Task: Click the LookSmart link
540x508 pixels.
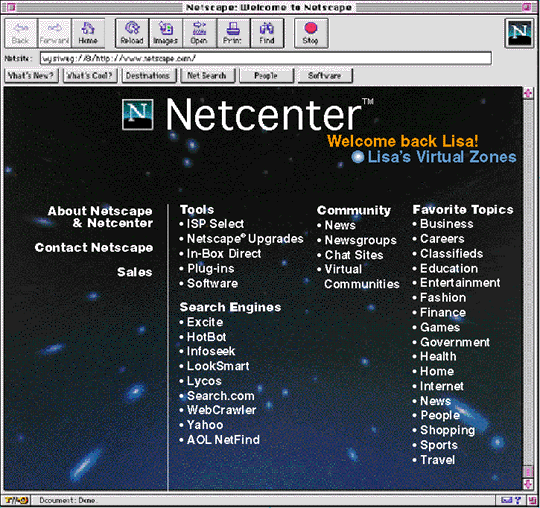Action: click(218, 366)
